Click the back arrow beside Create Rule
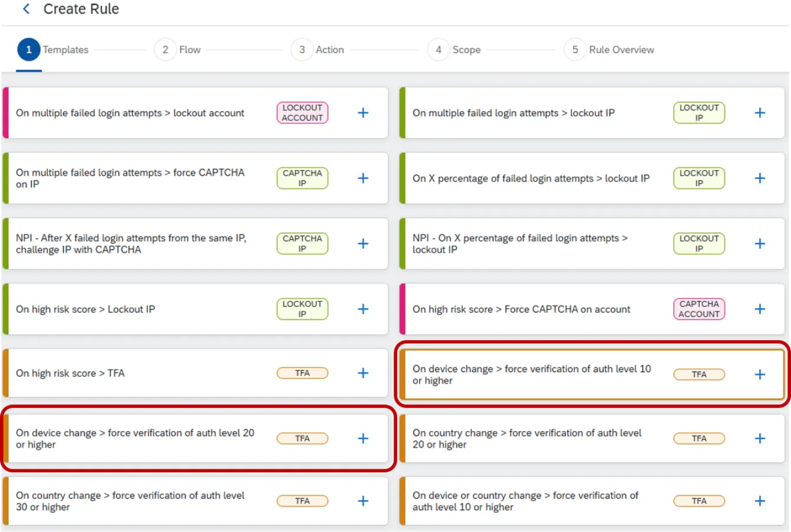This screenshot has width=791, height=532. pos(26,9)
